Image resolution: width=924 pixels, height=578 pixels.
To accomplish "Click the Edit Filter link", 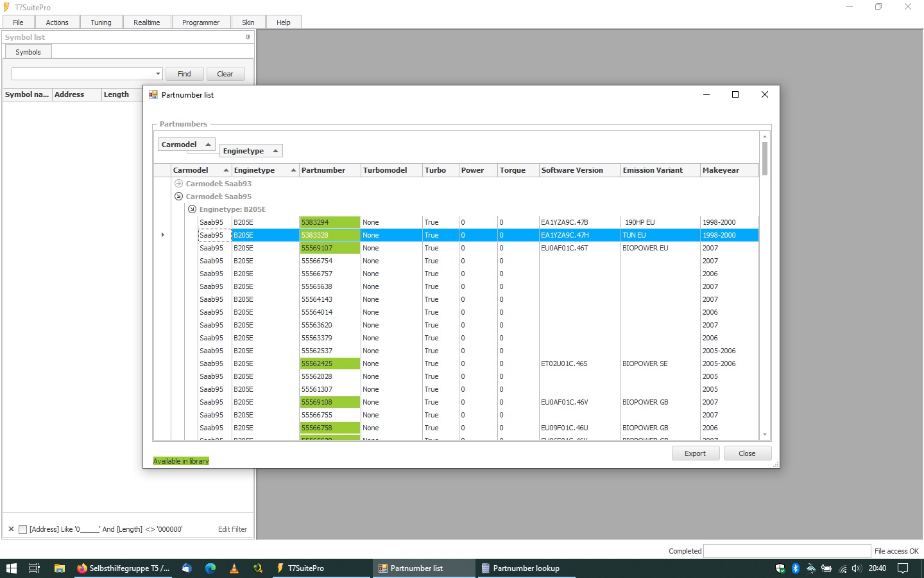I will click(x=232, y=529).
